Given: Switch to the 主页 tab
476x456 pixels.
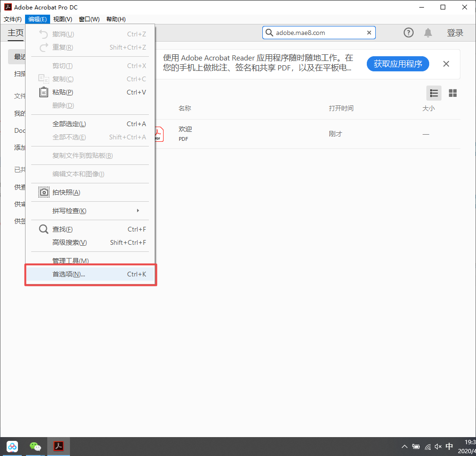Looking at the screenshot, I should [16, 33].
